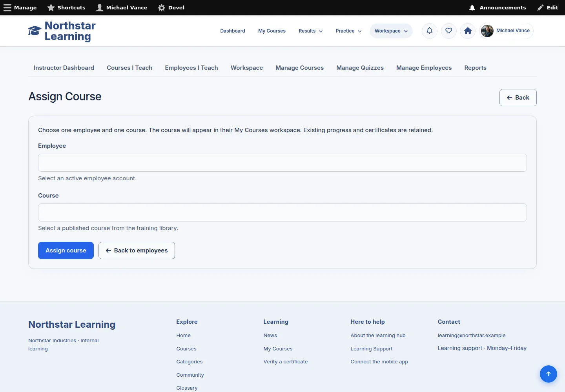
Task: Open the Workspace tab in secondary nav
Action: click(x=247, y=68)
